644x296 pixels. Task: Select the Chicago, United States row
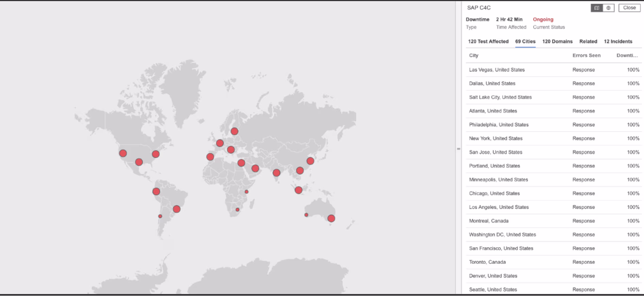pos(554,193)
